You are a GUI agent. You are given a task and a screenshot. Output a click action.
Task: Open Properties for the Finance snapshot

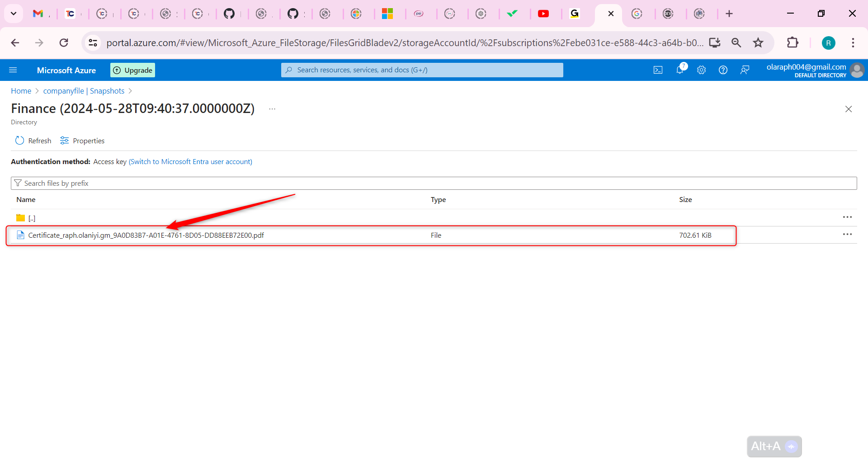point(82,140)
